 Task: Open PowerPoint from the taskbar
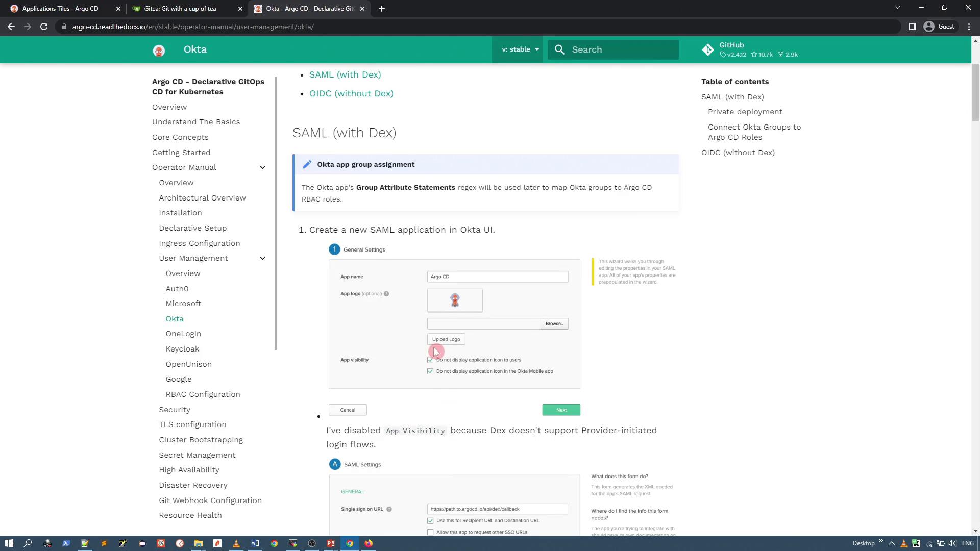coord(331,543)
